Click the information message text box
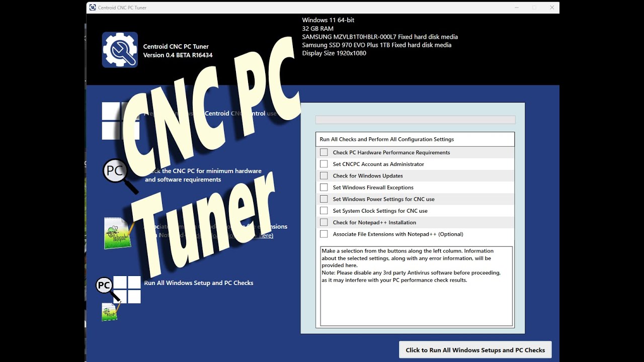 pyautogui.click(x=417, y=286)
